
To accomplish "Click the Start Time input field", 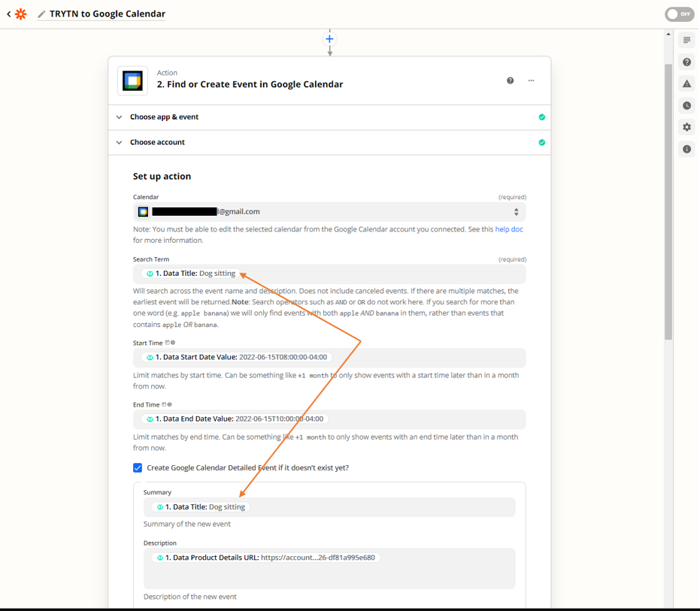I will coord(329,358).
